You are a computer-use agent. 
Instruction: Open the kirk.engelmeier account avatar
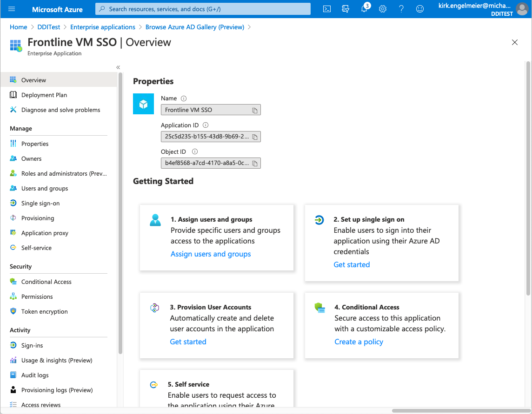[x=522, y=9]
